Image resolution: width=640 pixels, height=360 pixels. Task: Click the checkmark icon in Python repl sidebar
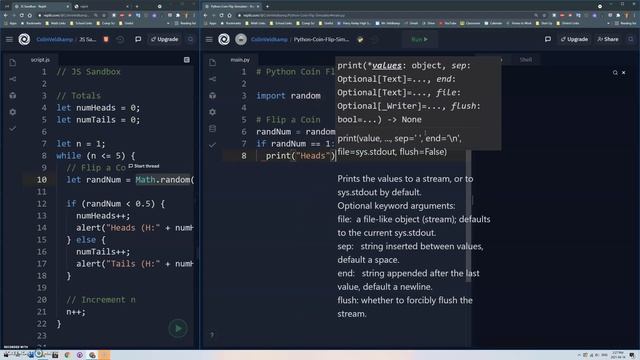click(212, 145)
